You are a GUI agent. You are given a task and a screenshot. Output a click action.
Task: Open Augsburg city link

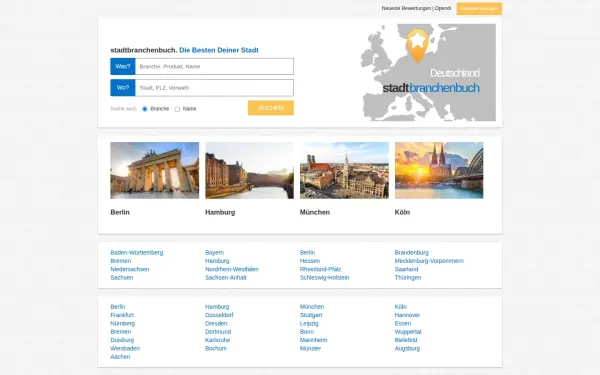pyautogui.click(x=408, y=349)
